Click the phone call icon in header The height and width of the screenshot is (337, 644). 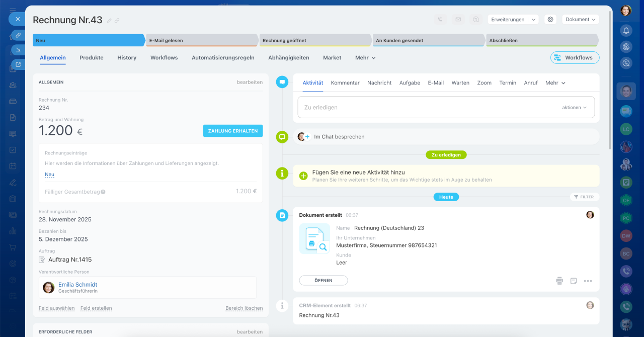pos(440,20)
